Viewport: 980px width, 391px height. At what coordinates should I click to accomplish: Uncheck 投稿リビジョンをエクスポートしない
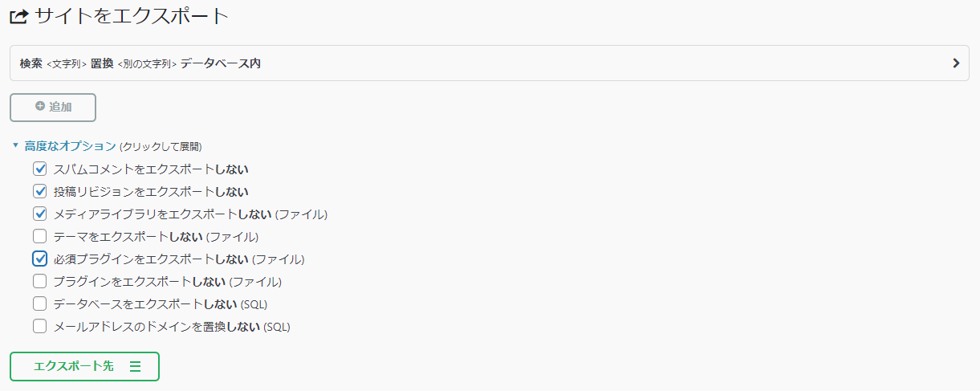click(x=39, y=192)
